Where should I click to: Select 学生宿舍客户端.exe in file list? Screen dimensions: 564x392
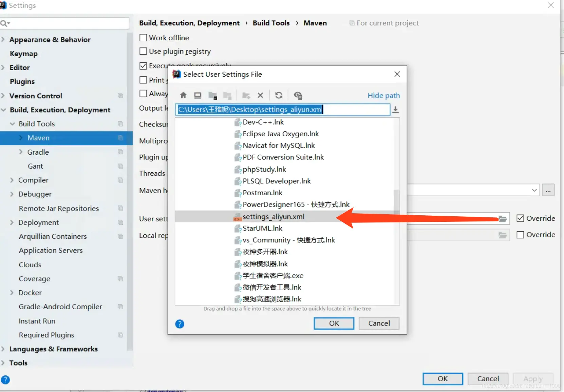coord(273,276)
